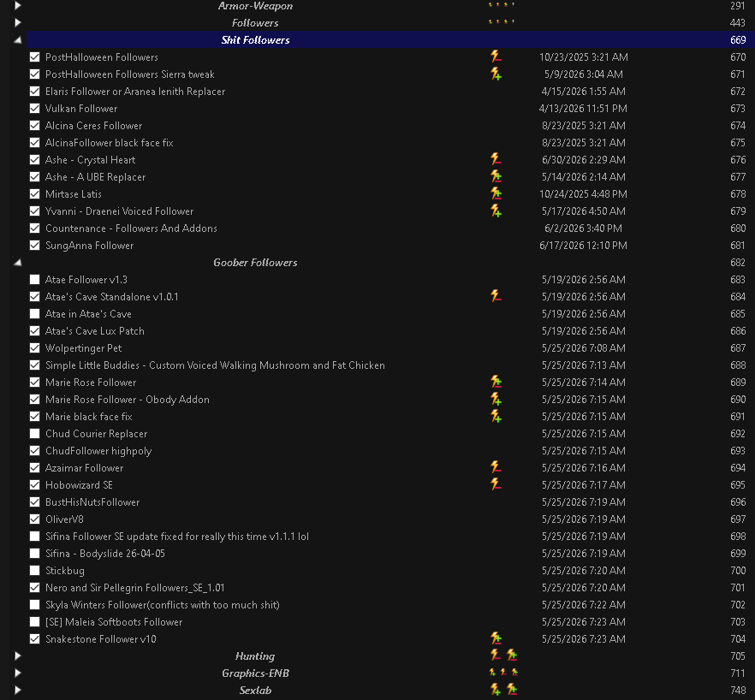Enable the Chud Courier Replacer mod
The image size is (755, 700).
click(x=34, y=434)
